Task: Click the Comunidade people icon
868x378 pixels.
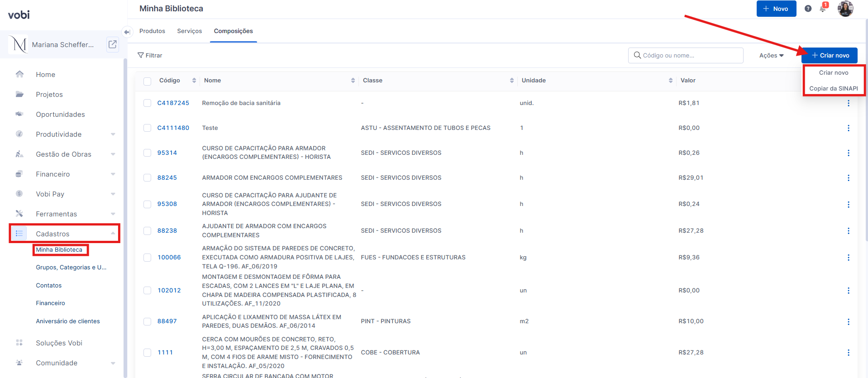Action: [19, 363]
